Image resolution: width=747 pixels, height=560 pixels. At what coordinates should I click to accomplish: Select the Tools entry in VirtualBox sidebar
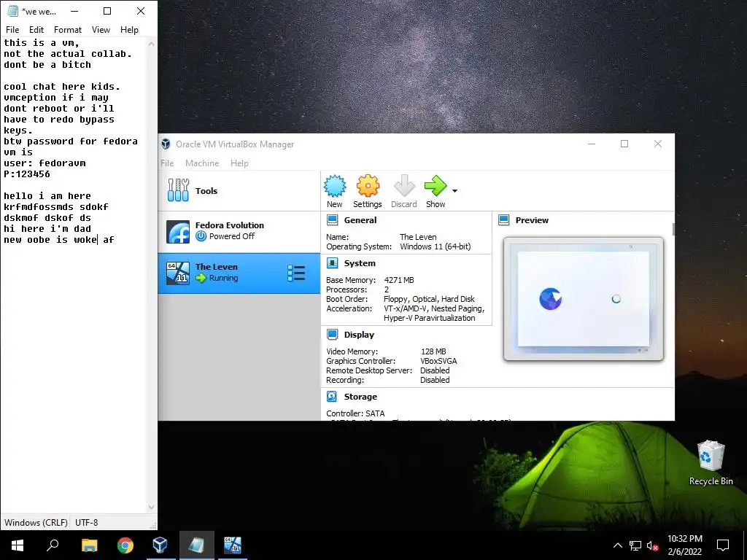239,191
